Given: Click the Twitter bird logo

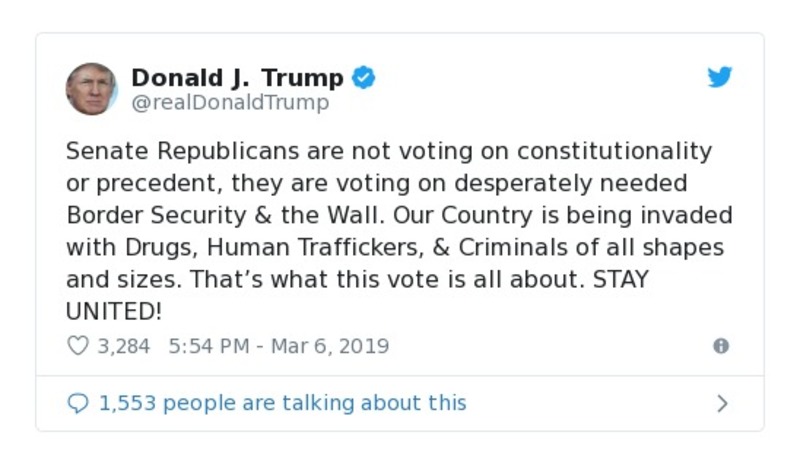Looking at the screenshot, I should click(720, 78).
